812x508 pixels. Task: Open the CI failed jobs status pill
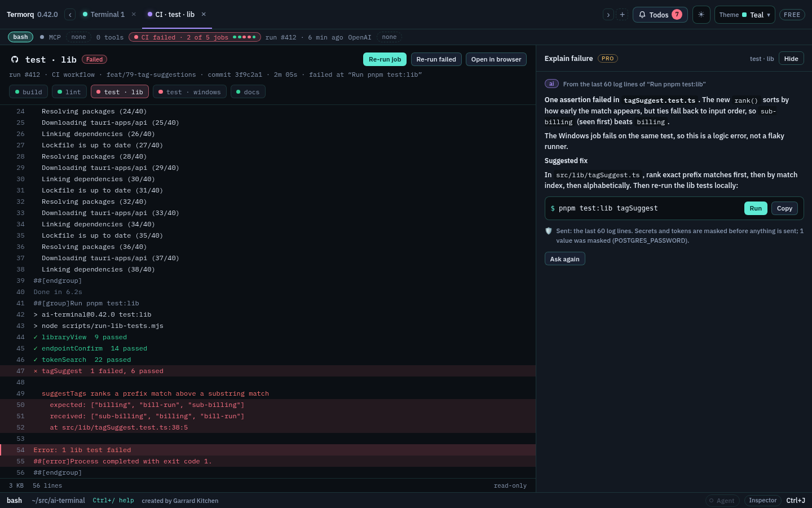tap(195, 37)
